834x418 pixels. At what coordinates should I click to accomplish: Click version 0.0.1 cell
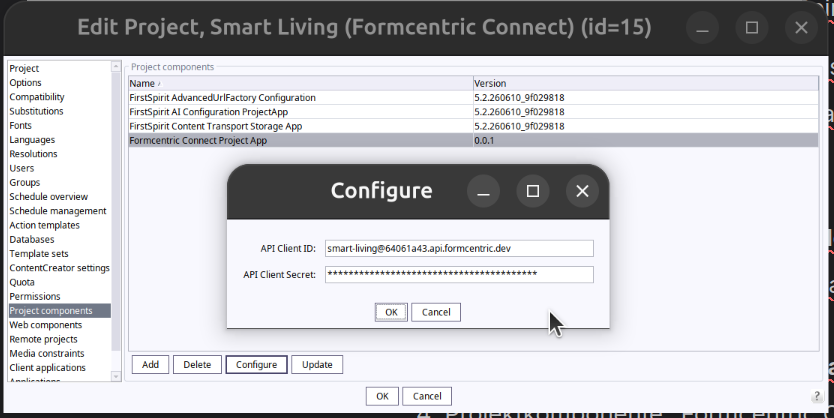coord(646,140)
